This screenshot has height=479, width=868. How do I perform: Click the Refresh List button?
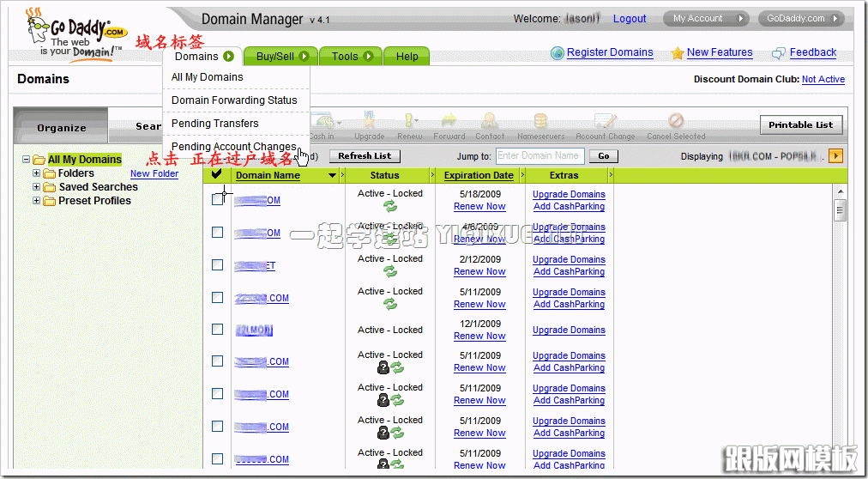tap(365, 156)
